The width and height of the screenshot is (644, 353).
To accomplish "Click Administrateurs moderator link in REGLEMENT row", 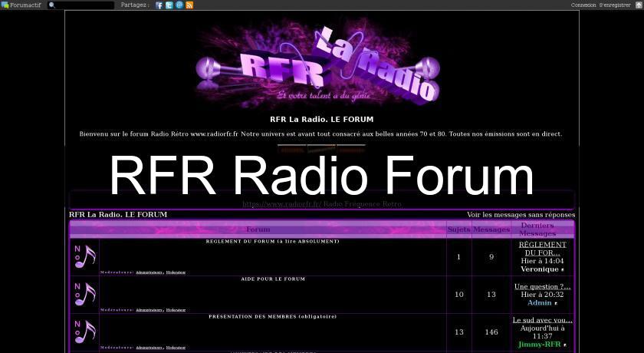I will click(x=149, y=272).
